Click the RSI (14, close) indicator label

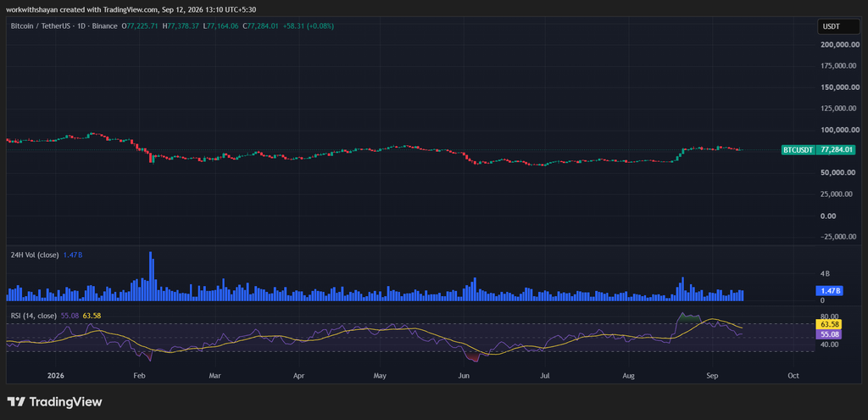tap(34, 316)
